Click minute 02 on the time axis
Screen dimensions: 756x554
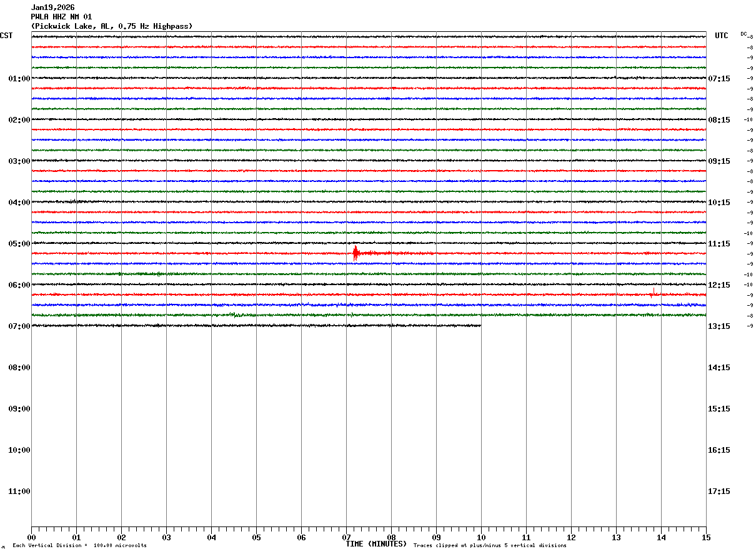(121, 537)
